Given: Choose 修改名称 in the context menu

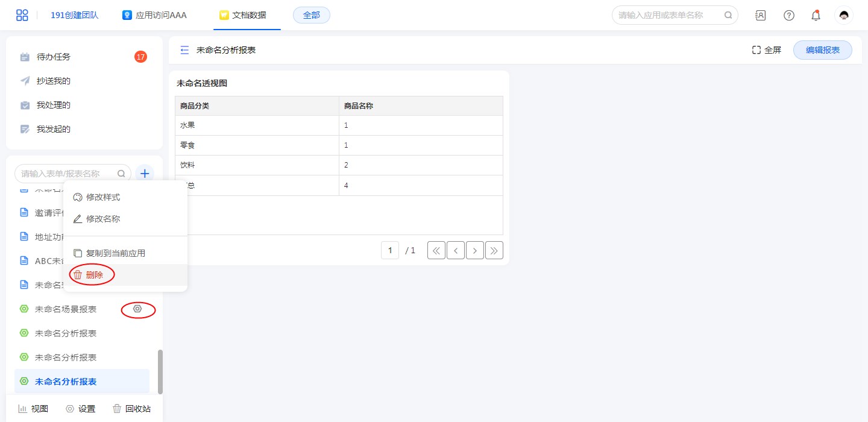Looking at the screenshot, I should [102, 219].
